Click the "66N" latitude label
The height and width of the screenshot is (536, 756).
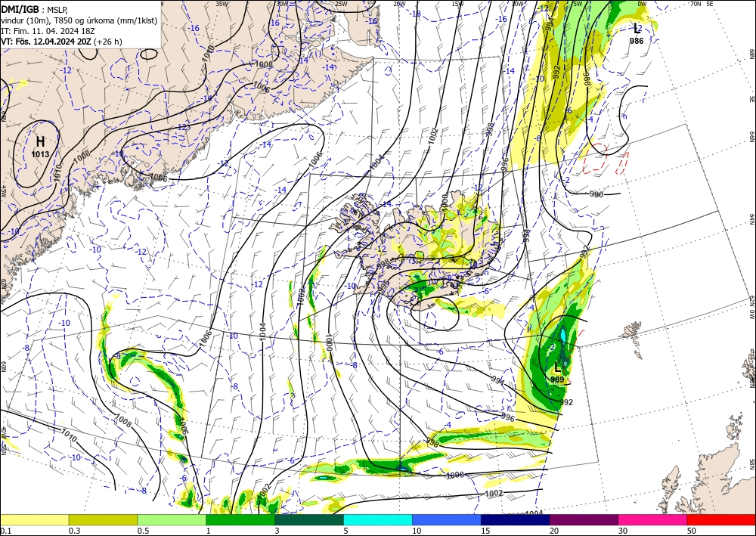coord(752,136)
